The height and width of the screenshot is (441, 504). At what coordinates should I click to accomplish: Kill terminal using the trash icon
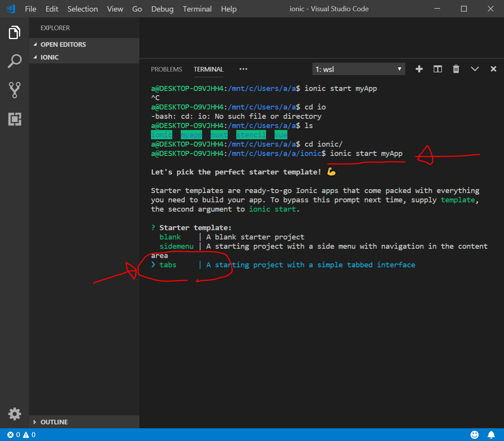click(456, 69)
